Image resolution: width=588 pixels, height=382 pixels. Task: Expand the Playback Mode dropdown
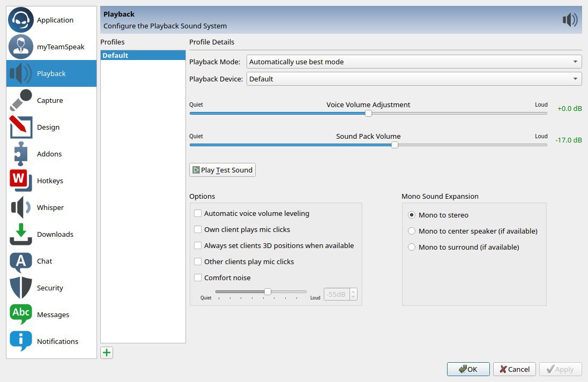pos(414,62)
